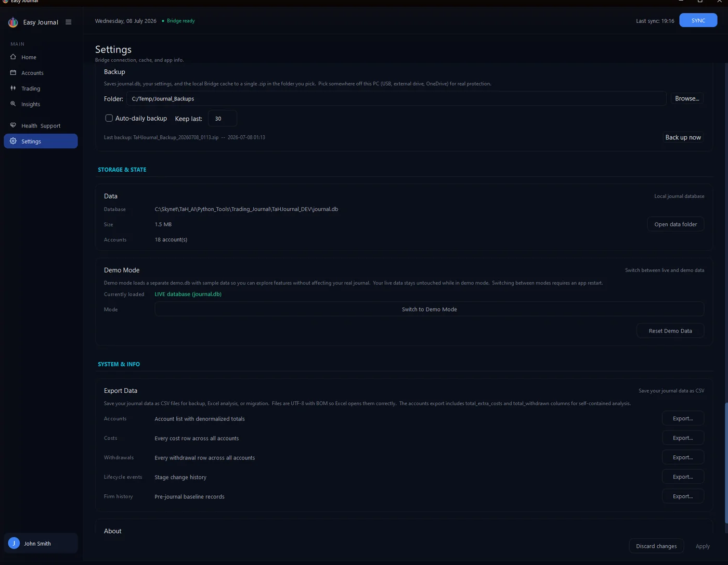Select Settings in the sidebar
Viewport: 728px width, 565px height.
41,141
